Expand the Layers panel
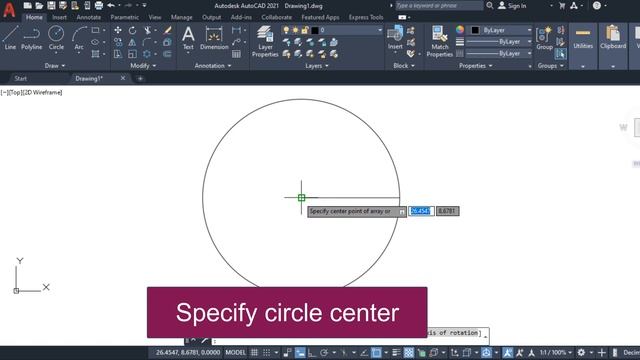640x360 pixels. tap(317, 66)
